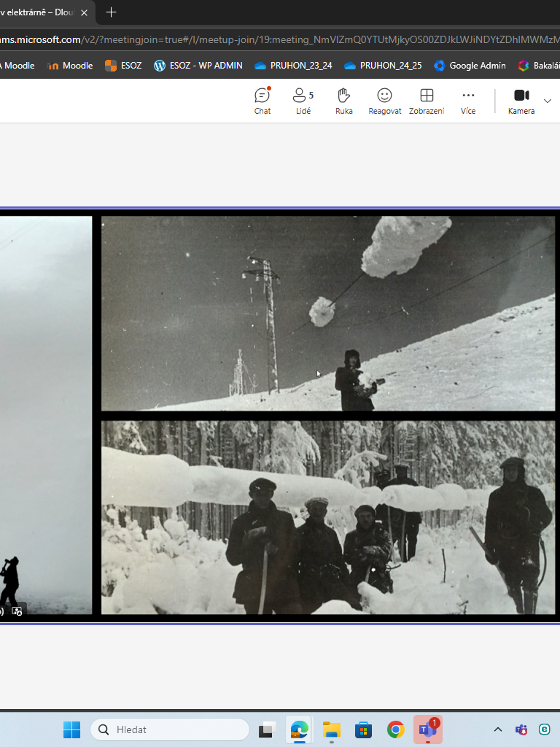The width and height of the screenshot is (560, 747).
Task: Open the PRUHON_23_24 bookmark
Action: [293, 66]
